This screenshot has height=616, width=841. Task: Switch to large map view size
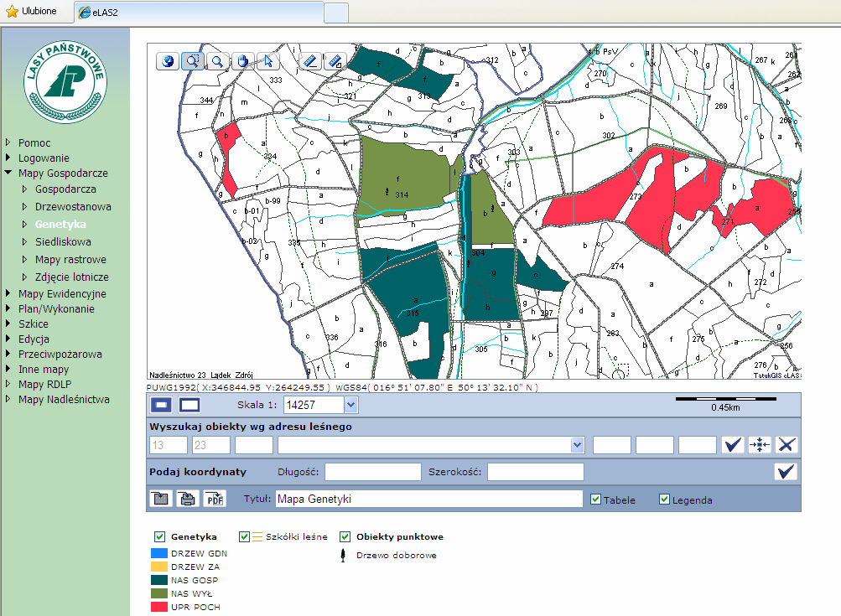[x=189, y=405]
